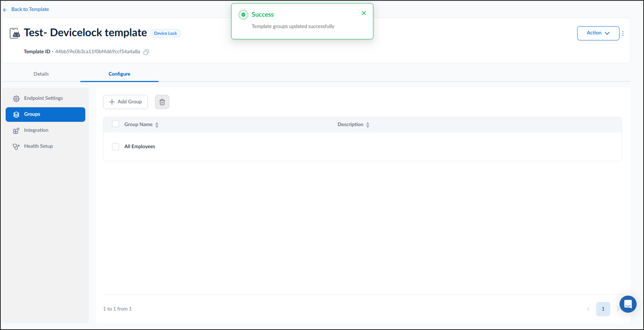Viewport: 644px width, 330px height.
Task: Click the Android device template icon
Action: pos(15,33)
